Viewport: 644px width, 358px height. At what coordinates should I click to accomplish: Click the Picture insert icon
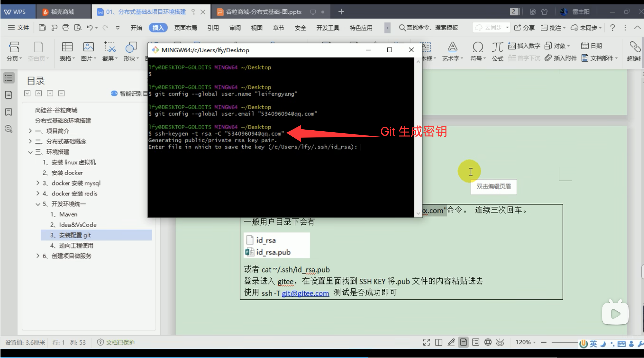click(88, 47)
